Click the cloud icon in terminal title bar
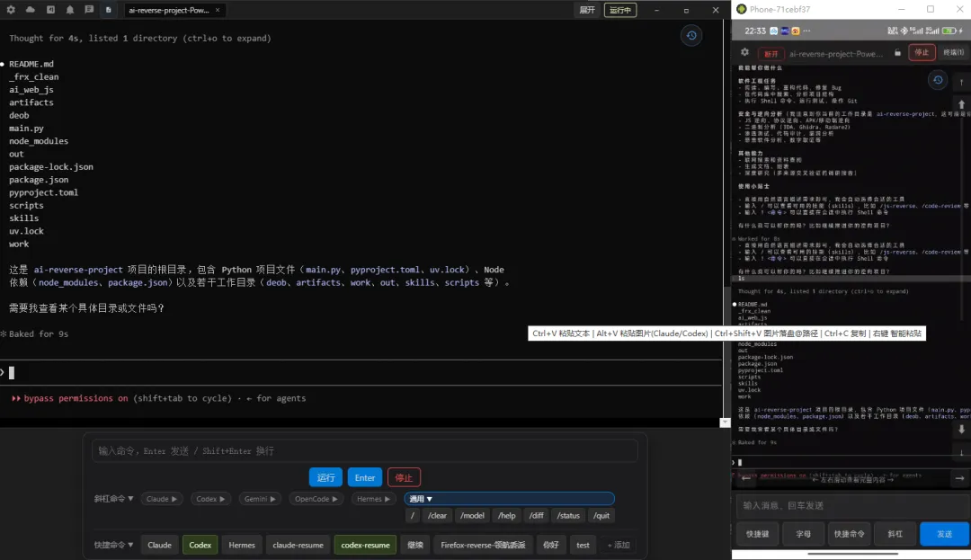 [31, 10]
